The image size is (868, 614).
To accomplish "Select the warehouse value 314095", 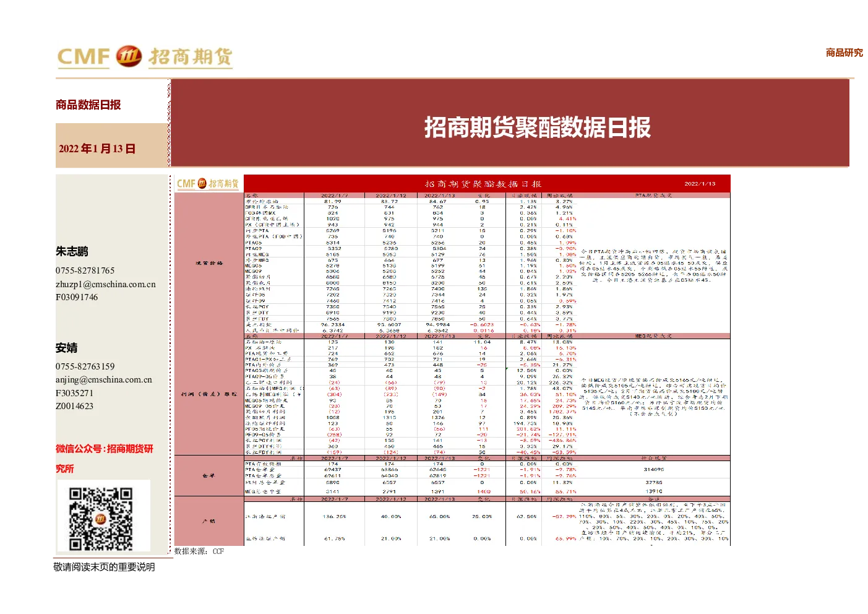I will [x=654, y=470].
